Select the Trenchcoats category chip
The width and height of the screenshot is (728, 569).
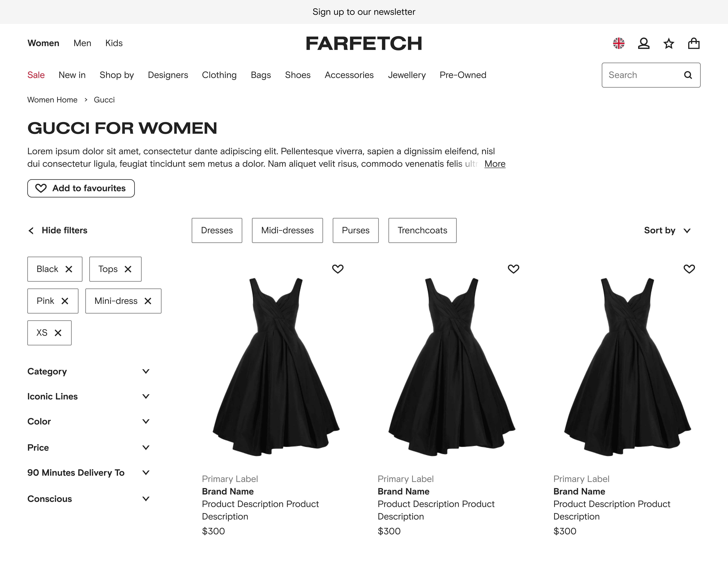[422, 230]
